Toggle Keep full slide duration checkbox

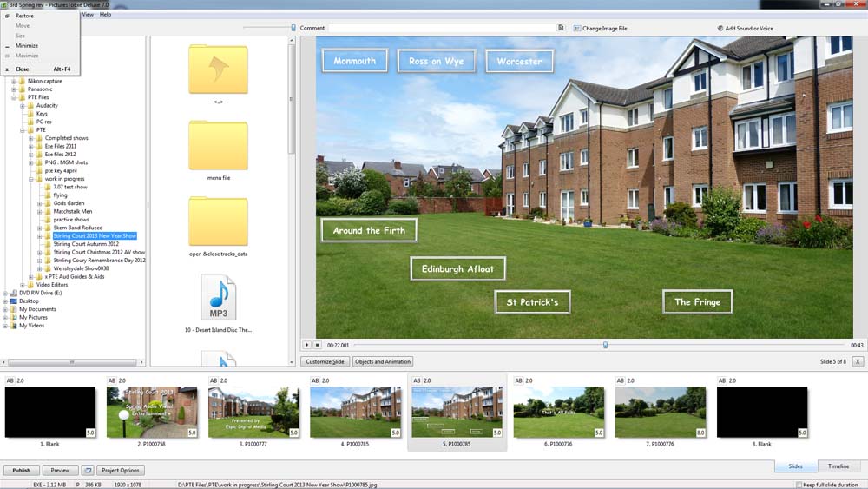coord(799,485)
